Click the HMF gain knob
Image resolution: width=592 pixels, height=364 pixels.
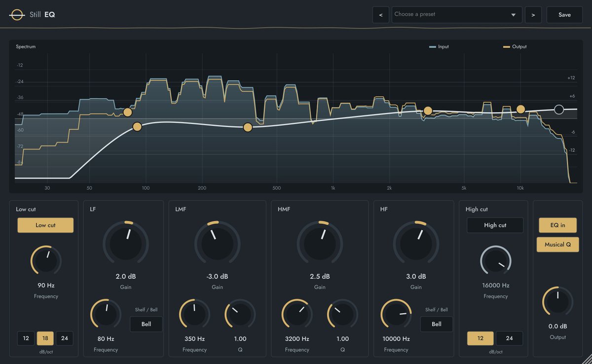[x=320, y=243]
